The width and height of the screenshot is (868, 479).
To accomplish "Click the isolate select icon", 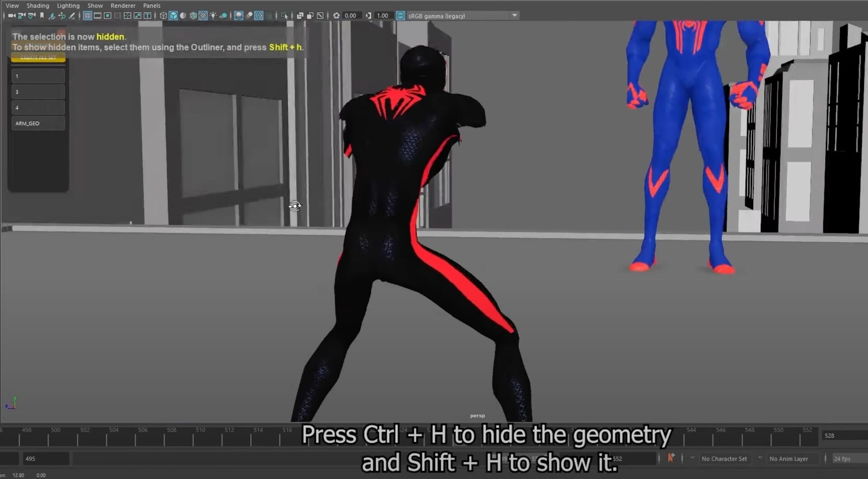I will coord(284,16).
